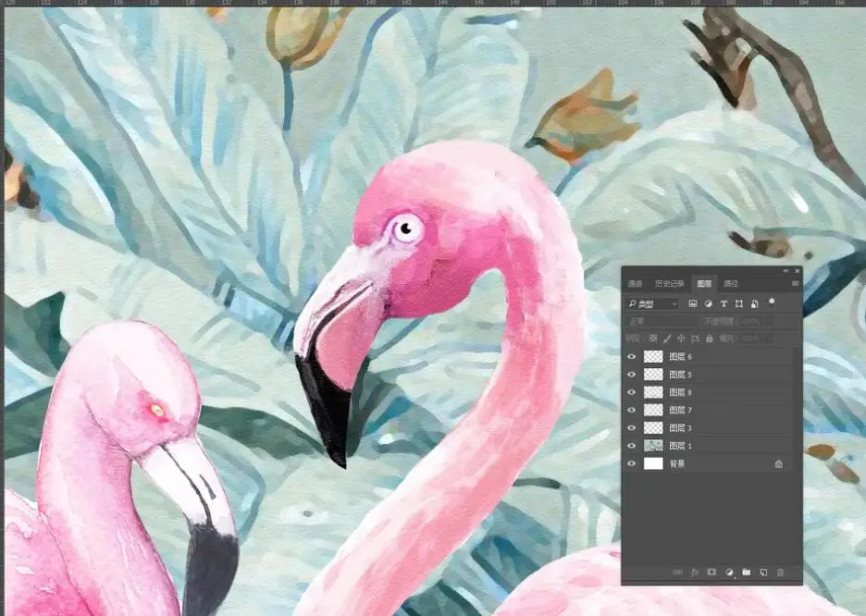Lock transparent pixels icon
The width and height of the screenshot is (866, 616).
(653, 339)
